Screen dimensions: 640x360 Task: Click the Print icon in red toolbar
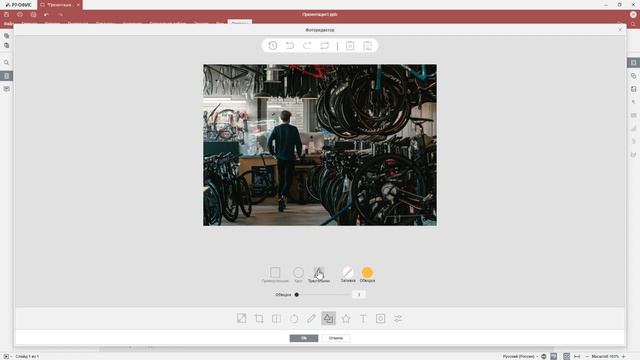(x=20, y=14)
